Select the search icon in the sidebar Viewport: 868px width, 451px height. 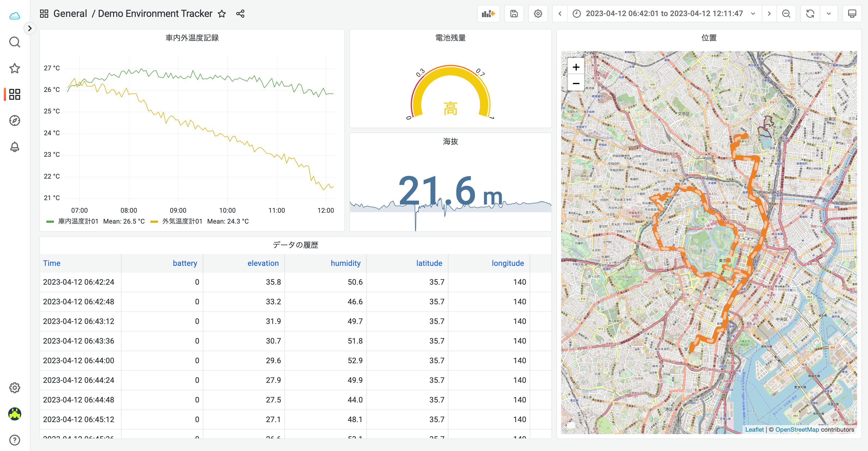[x=14, y=42]
